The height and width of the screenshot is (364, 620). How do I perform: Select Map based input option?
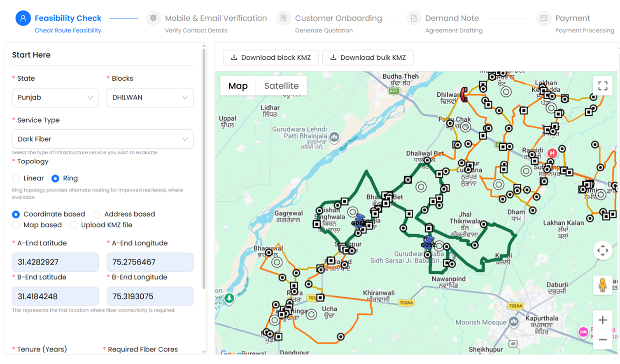click(16, 225)
